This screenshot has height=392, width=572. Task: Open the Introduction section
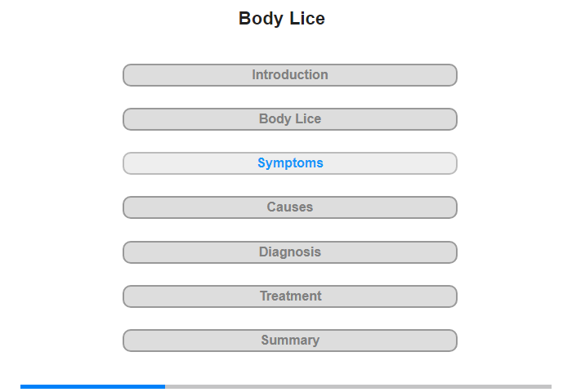tap(289, 75)
